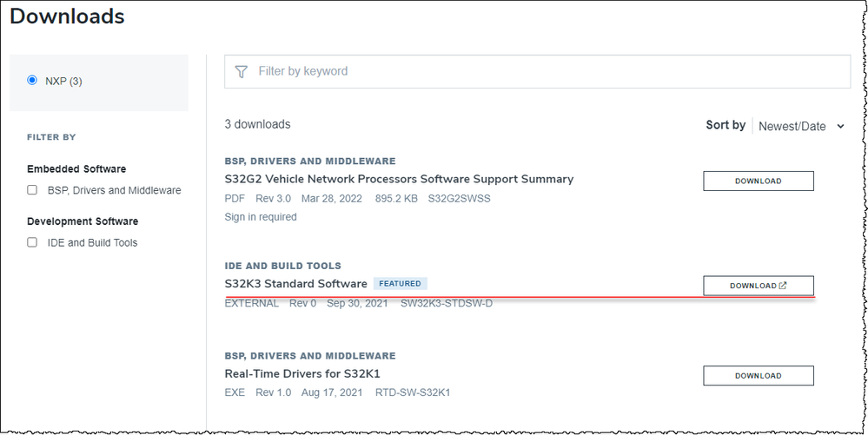Click the Embedded Software heading
868x435 pixels.
76,168
